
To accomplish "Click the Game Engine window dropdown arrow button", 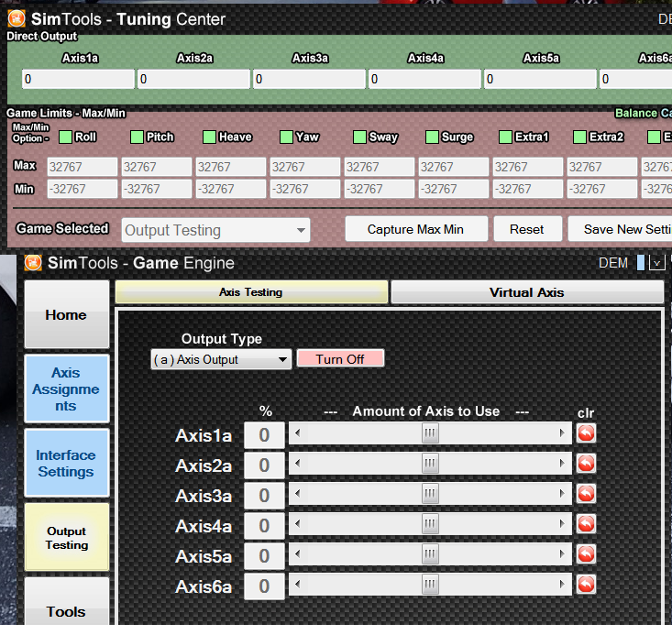I will [x=656, y=263].
